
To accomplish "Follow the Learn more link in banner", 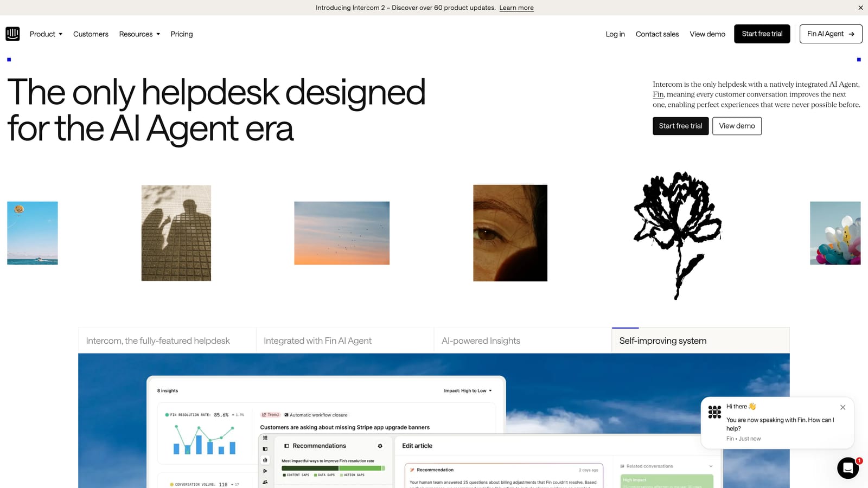I will pos(516,8).
